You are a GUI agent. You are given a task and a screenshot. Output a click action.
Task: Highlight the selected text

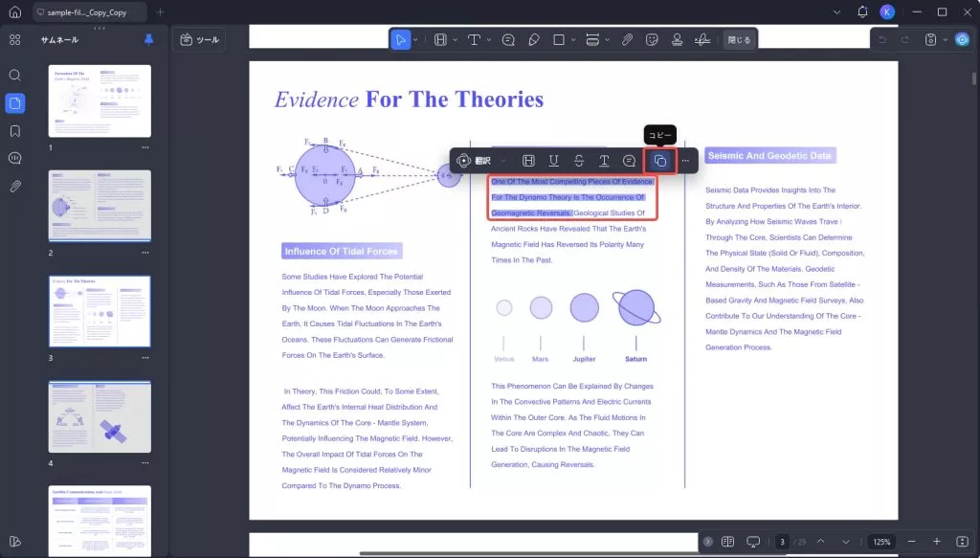(x=528, y=161)
